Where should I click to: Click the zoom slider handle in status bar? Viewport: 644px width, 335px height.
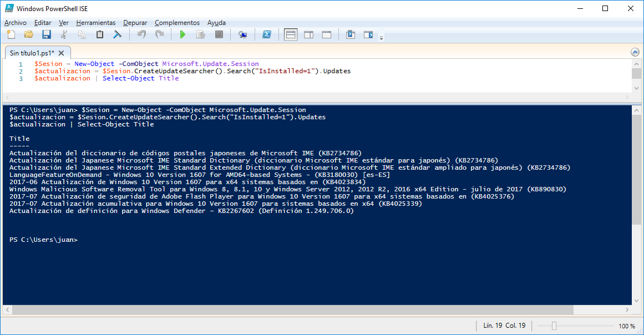(x=554, y=326)
